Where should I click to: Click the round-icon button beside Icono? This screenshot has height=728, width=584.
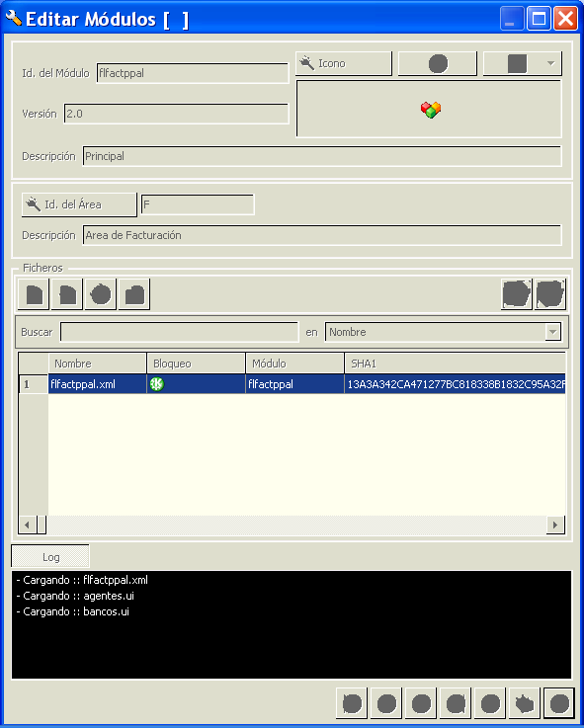(437, 63)
